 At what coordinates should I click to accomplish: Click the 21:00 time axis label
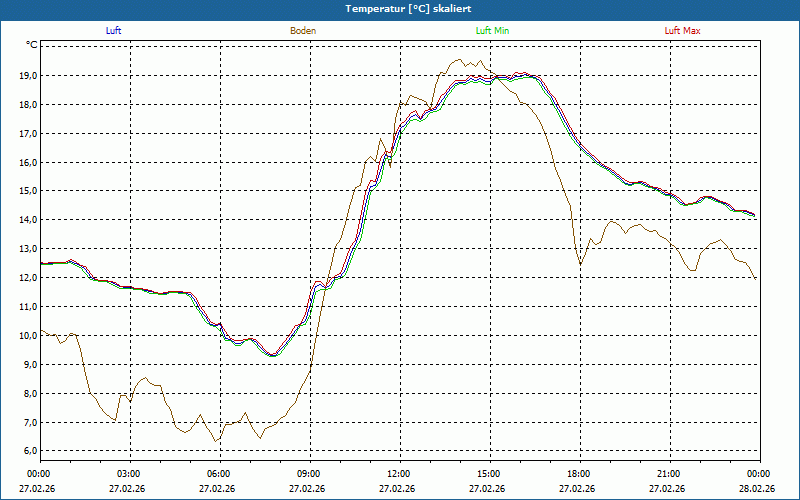click(669, 474)
